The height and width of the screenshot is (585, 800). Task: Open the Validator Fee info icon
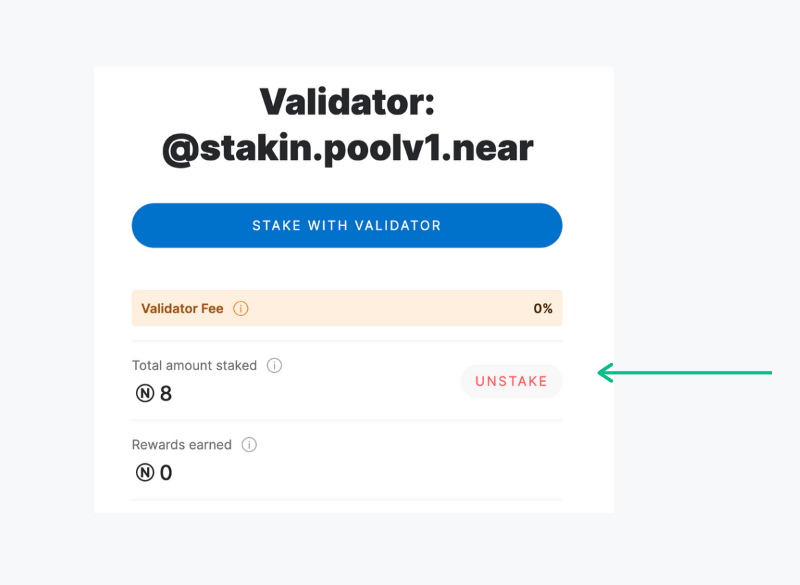pyautogui.click(x=241, y=309)
